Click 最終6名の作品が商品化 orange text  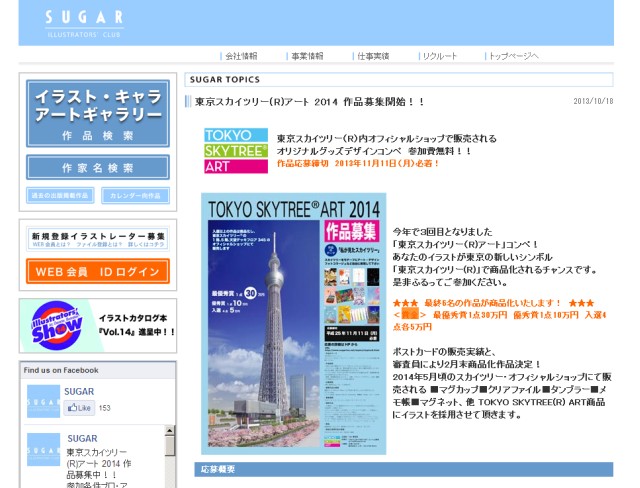tap(493, 303)
